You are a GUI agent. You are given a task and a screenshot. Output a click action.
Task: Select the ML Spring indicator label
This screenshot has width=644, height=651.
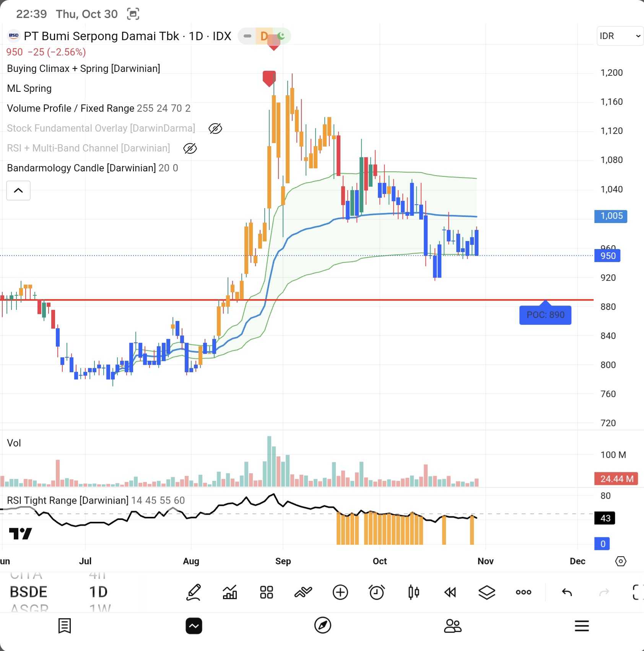click(29, 88)
